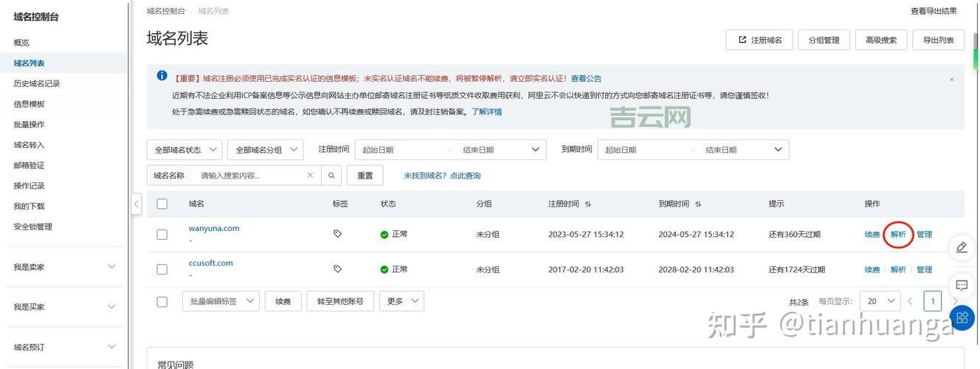Close the important notice banner
The image size is (980, 369).
click(951, 79)
